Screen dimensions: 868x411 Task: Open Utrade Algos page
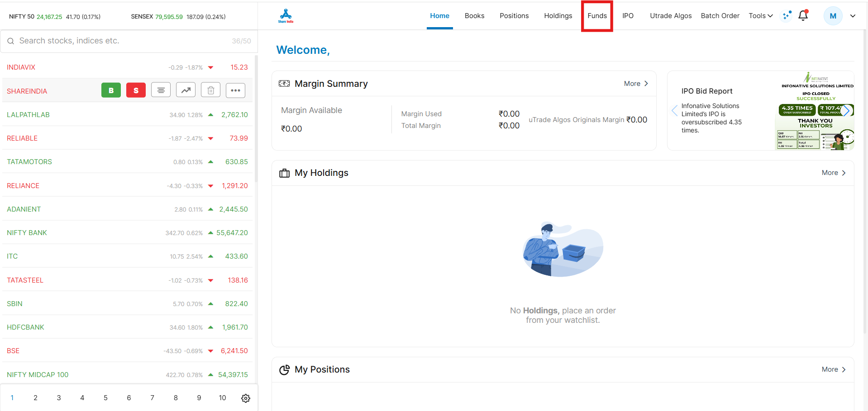tap(671, 16)
